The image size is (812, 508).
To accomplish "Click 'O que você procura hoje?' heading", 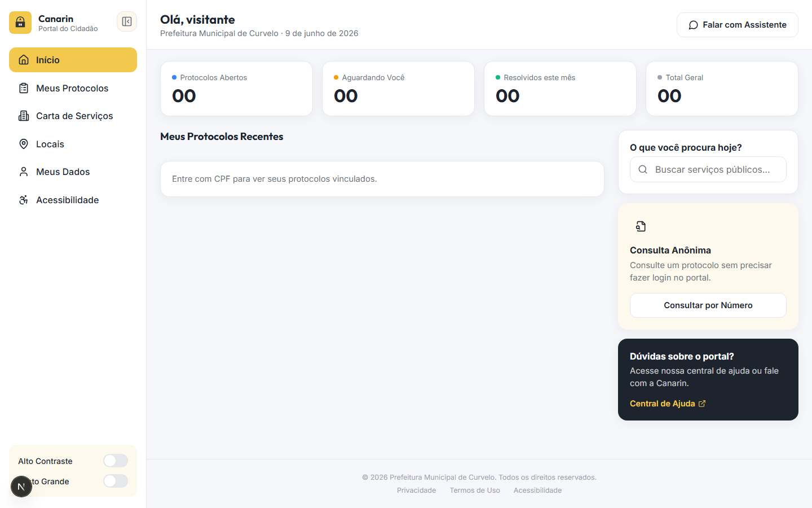I will coord(686,147).
